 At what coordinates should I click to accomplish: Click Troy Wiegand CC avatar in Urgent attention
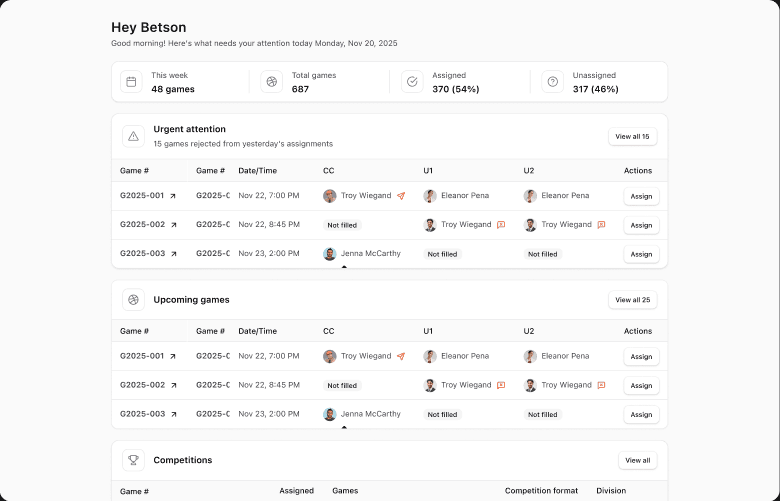(x=330, y=196)
